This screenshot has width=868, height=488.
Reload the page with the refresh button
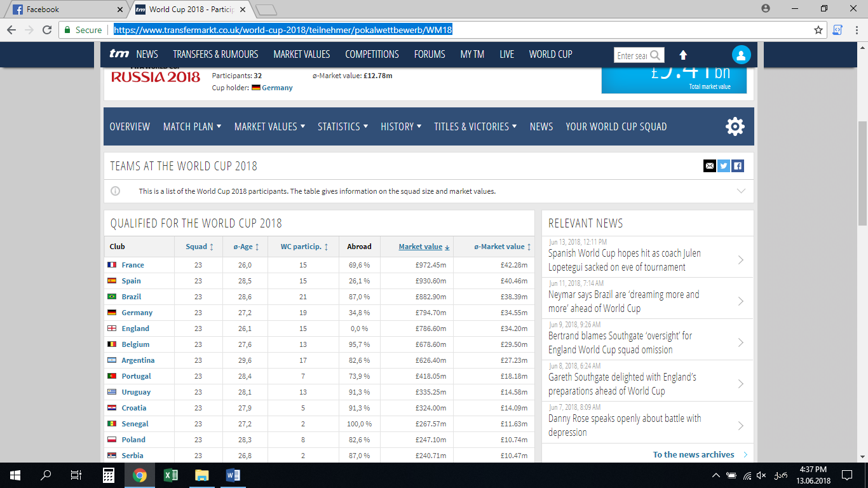[x=47, y=30]
